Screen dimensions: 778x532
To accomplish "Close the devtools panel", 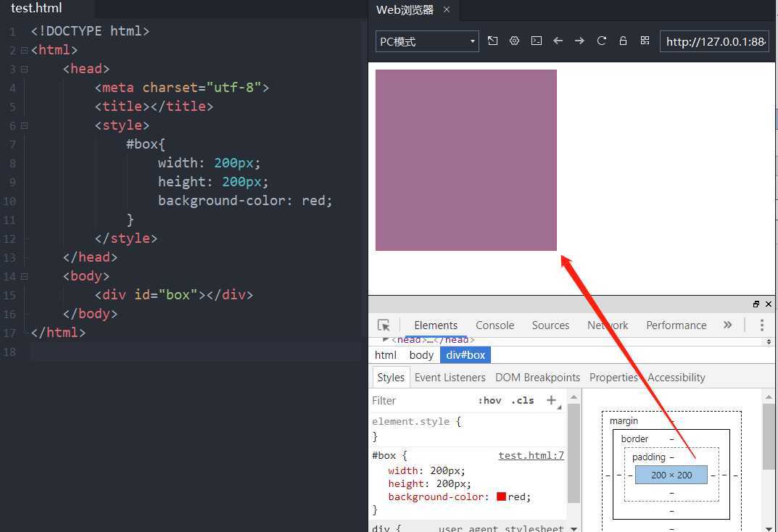I will pos(768,304).
